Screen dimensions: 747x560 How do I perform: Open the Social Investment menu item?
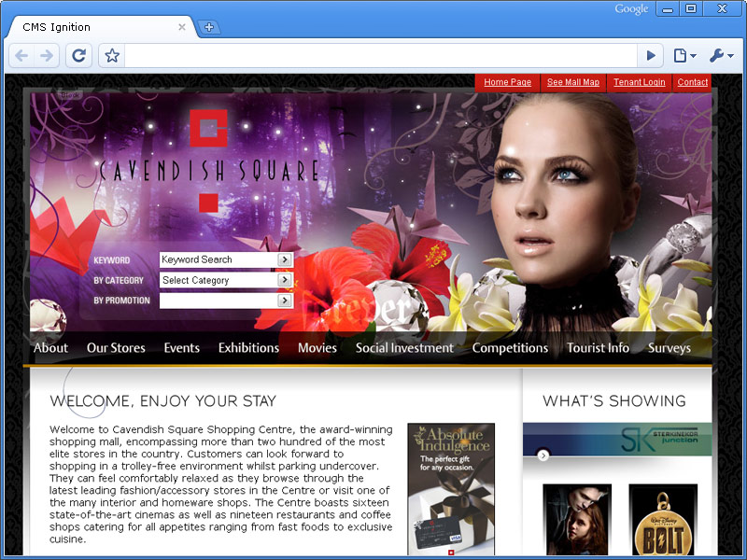(404, 348)
